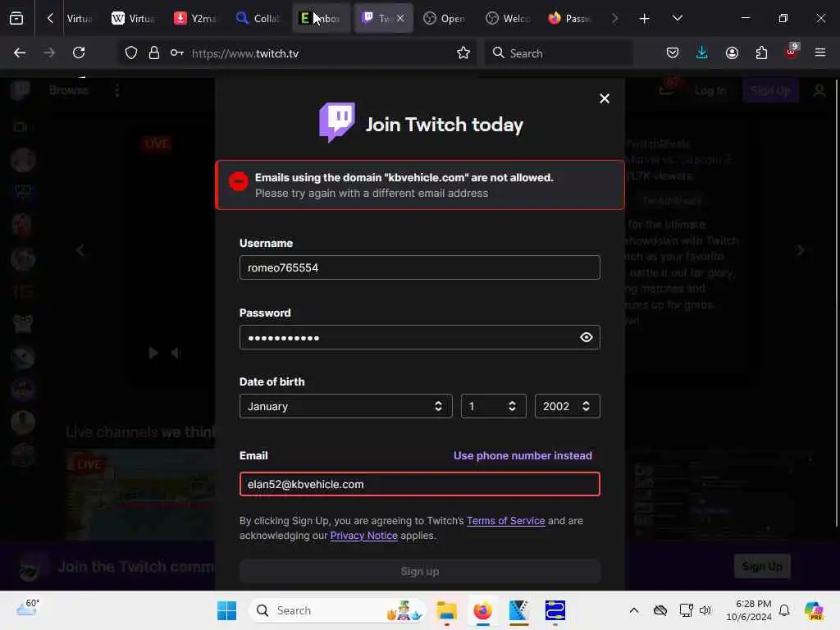
Task: Switch to the Colla tab
Action: (258, 19)
